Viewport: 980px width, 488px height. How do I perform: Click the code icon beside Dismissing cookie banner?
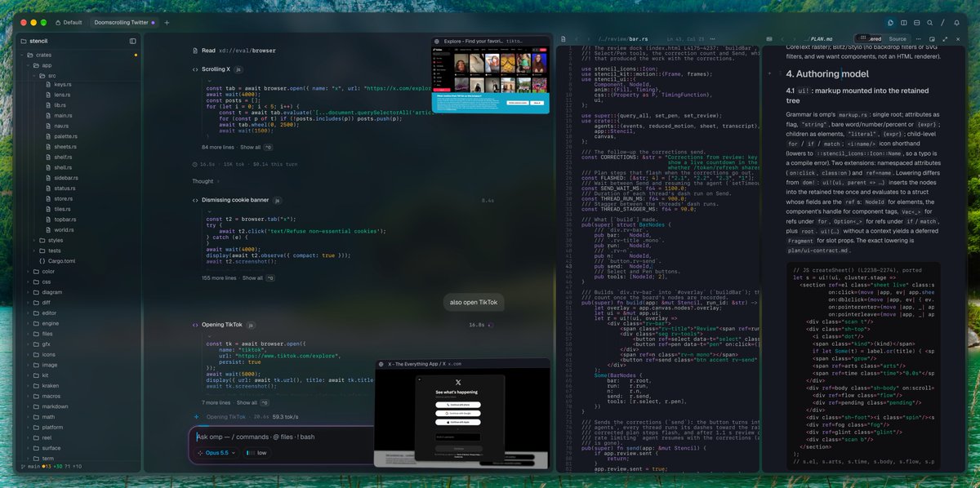pyautogui.click(x=195, y=200)
